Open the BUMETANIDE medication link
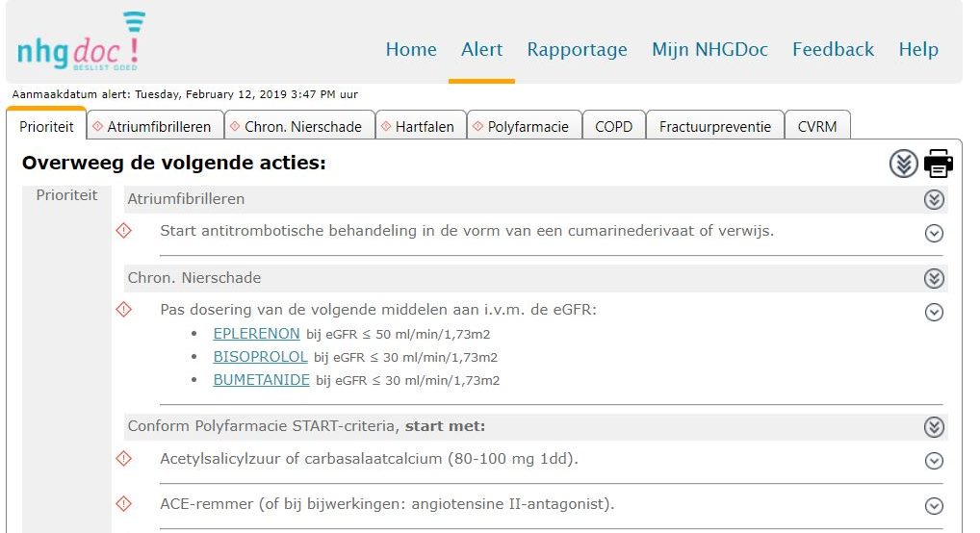The height and width of the screenshot is (533, 980). (x=261, y=380)
